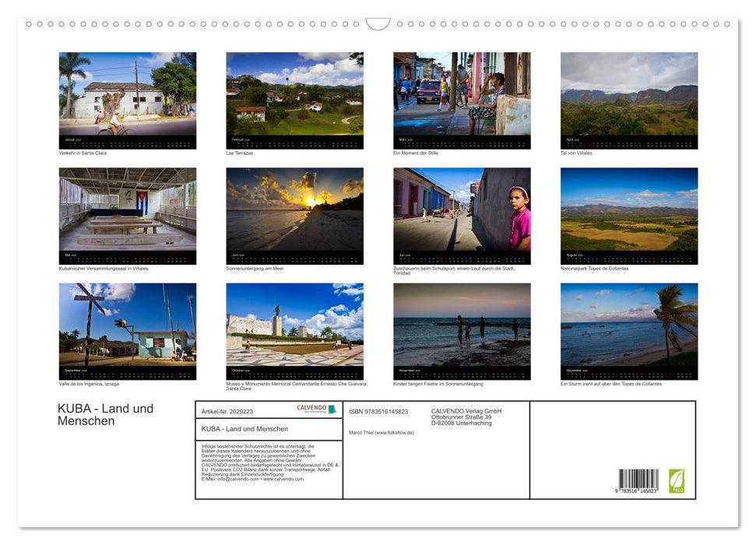Click the Valle de los Ingenios September photo
Screen dimensions: 756x545
pos(128,325)
